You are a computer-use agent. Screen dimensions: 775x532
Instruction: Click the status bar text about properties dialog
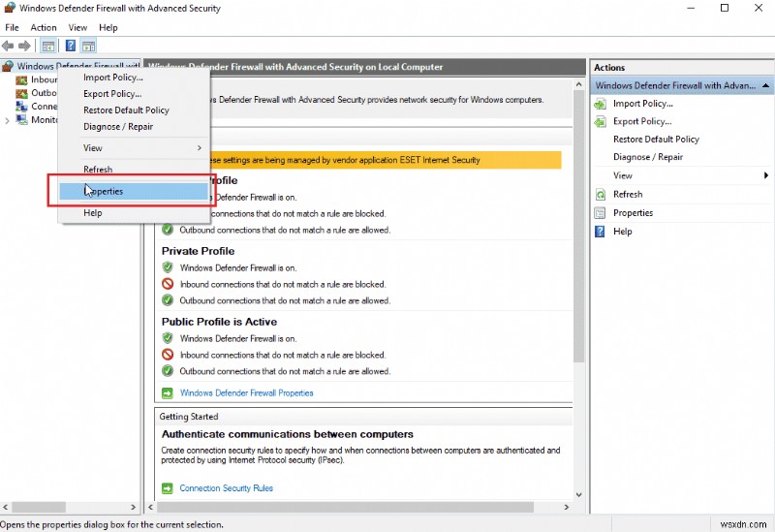tap(111, 524)
